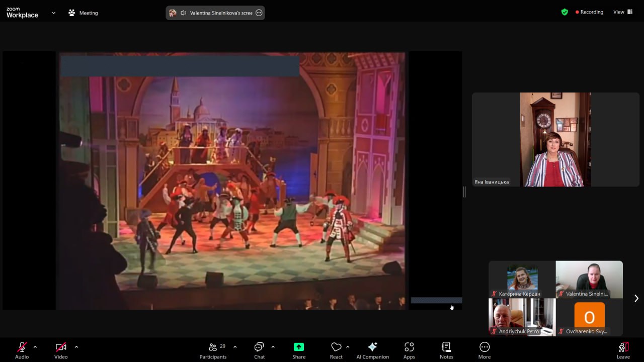Open meeting Notes
644x362 pixels.
tap(446, 350)
